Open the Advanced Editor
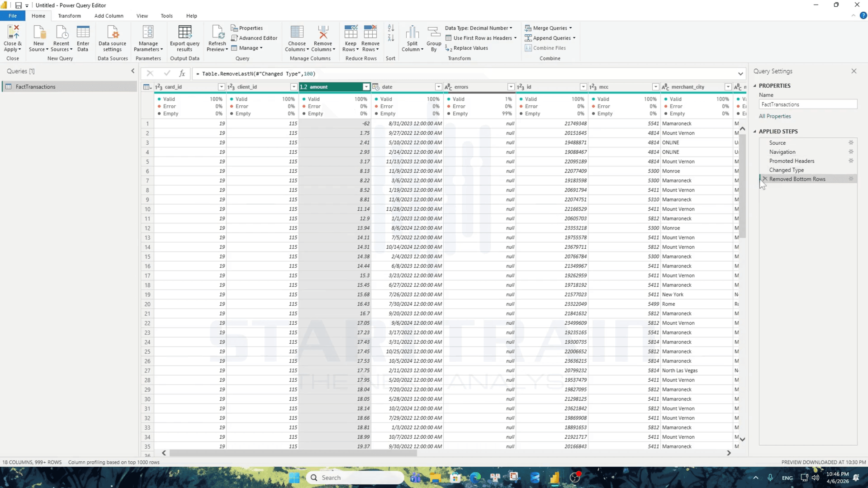868x488 pixels. click(x=254, y=38)
